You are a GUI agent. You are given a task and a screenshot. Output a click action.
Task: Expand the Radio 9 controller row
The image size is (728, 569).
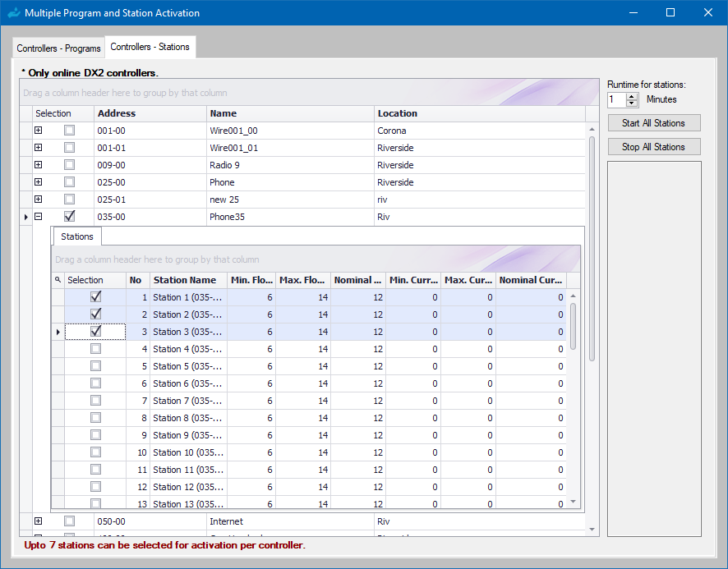(x=39, y=165)
